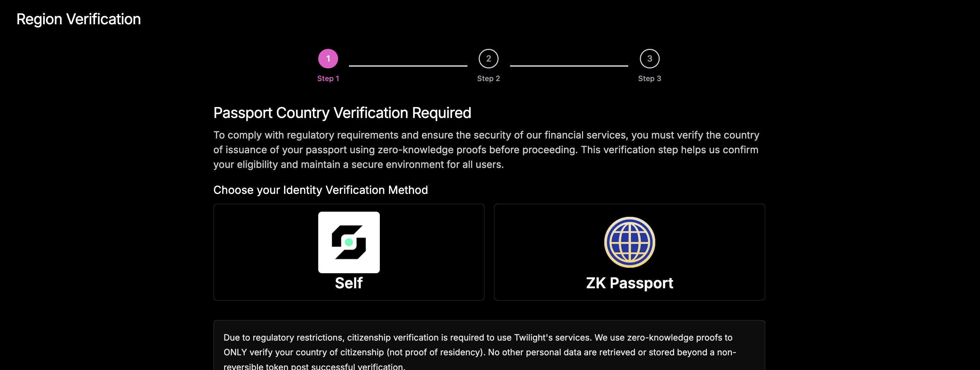Click the citizenship verification notice box
The image size is (980, 370).
[489, 352]
